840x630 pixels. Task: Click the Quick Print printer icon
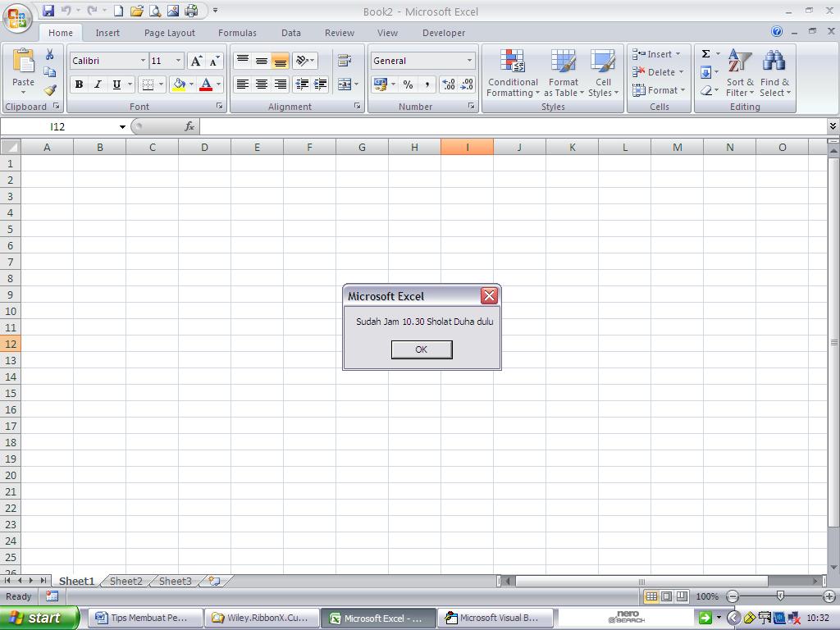(191, 10)
